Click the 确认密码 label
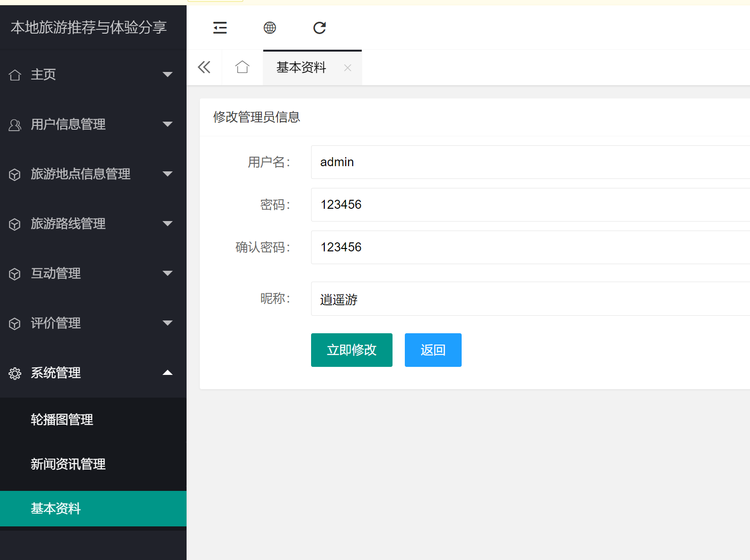 (x=263, y=247)
